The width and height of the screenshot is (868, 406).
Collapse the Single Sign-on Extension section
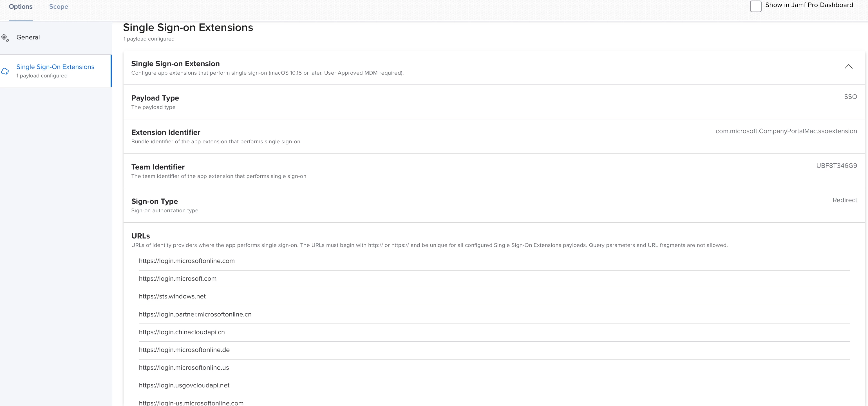click(849, 67)
